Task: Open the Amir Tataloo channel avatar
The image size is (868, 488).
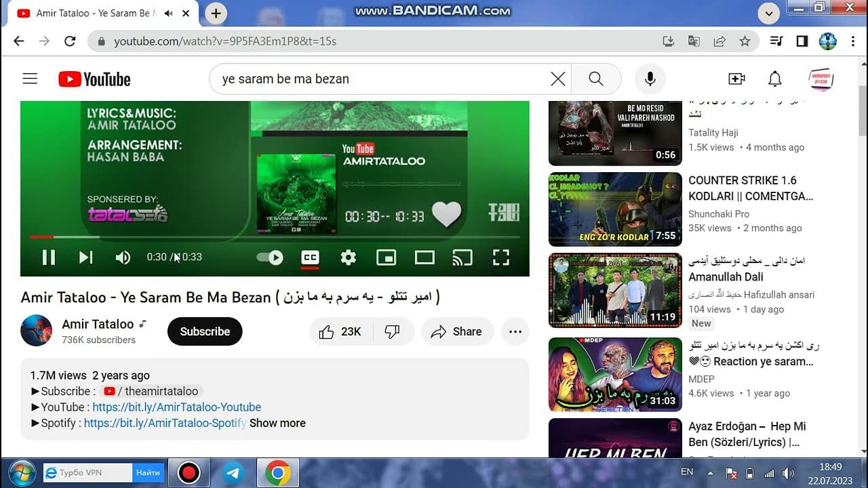Action: 37,331
